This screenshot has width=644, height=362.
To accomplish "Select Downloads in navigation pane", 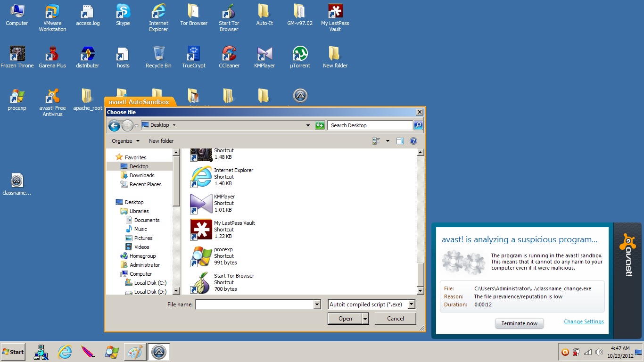I will click(x=142, y=175).
